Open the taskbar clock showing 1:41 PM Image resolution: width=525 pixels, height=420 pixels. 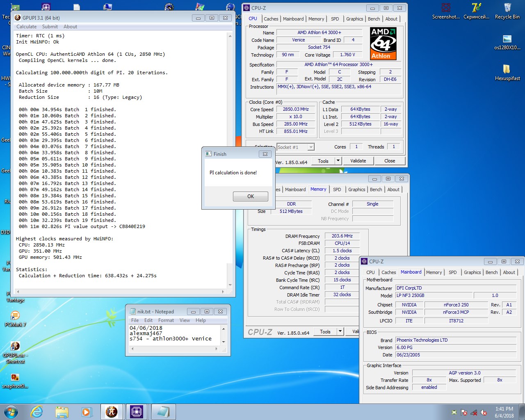point(504,412)
